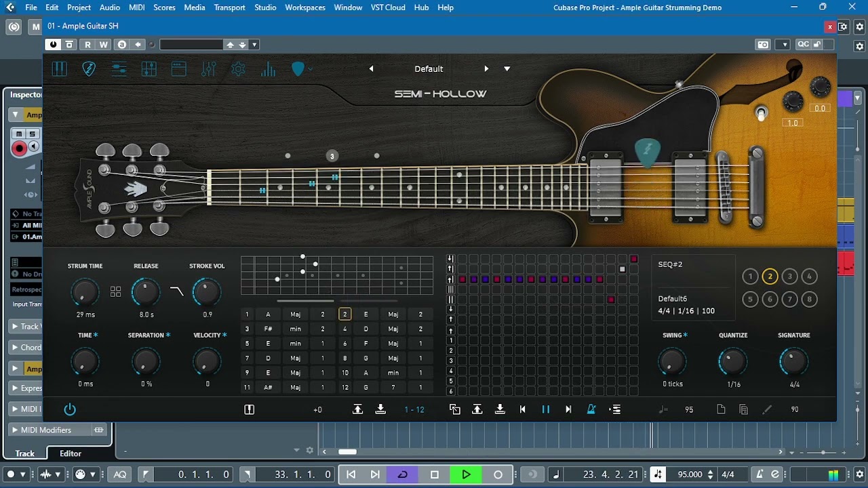This screenshot has width=868, height=488.
Task: Open the FX sliders panel icon
Action: [x=208, y=68]
